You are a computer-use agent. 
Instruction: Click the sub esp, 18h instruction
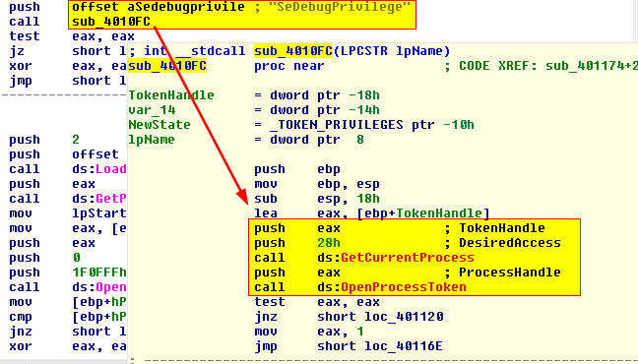point(317,199)
